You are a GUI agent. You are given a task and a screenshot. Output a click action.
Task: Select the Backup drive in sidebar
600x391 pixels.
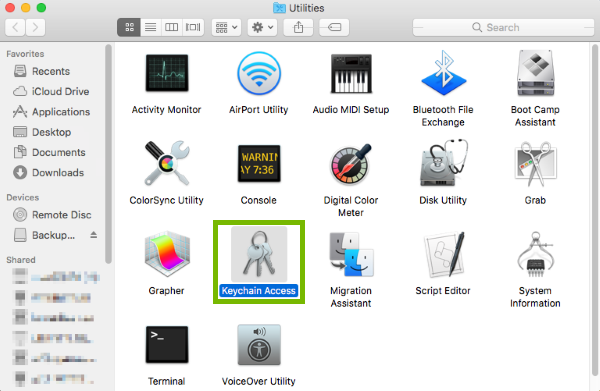44,235
